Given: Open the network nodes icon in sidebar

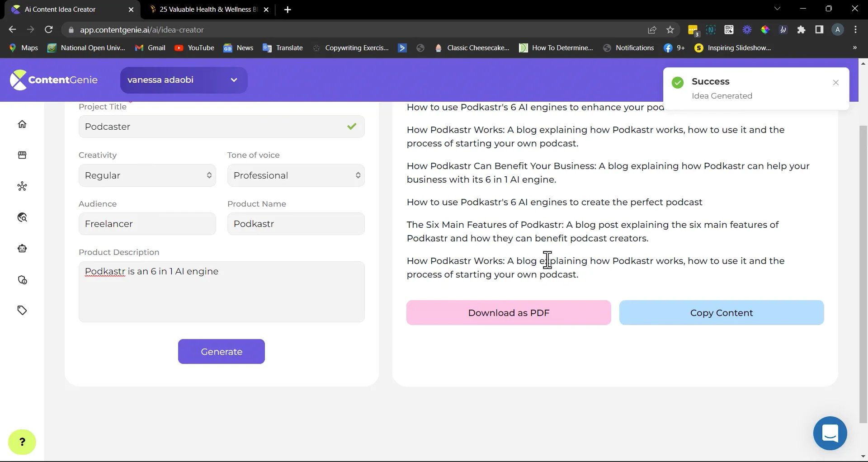Looking at the screenshot, I should point(22,186).
